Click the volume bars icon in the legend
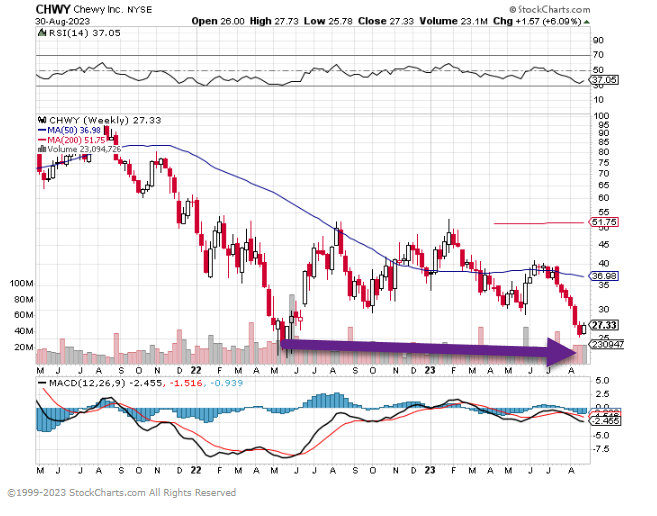 pyautogui.click(x=42, y=149)
